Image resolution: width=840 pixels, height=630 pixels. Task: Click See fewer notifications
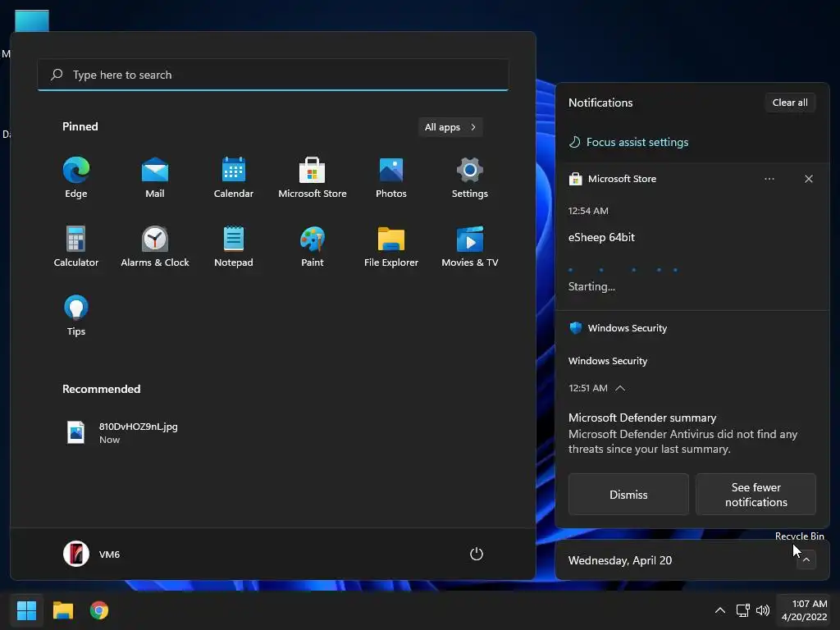(x=756, y=495)
